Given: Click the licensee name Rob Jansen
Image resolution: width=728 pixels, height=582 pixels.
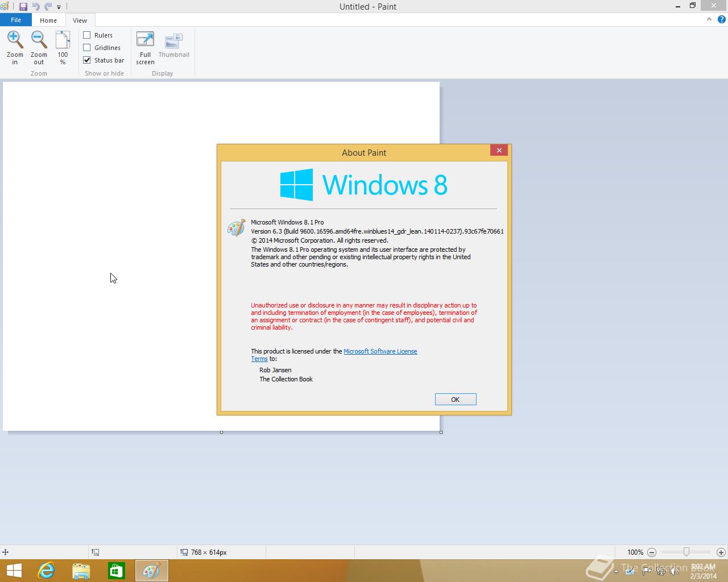Looking at the screenshot, I should [275, 370].
